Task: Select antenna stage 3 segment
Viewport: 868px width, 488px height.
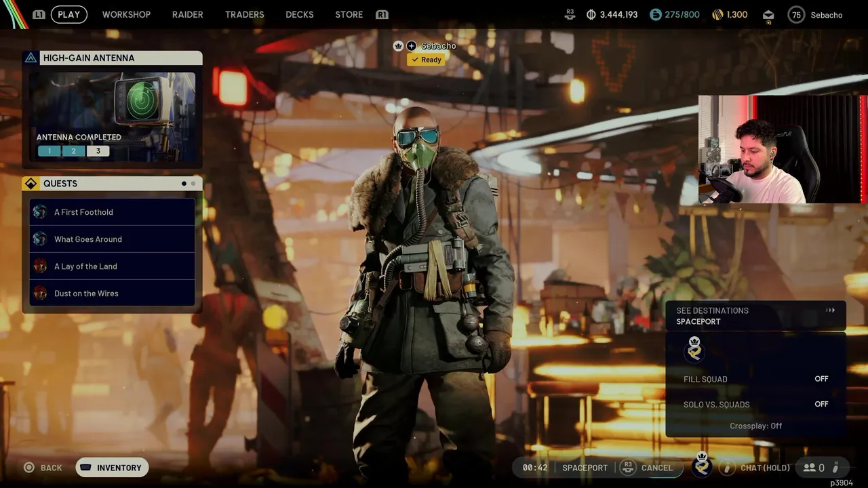Action: (98, 151)
